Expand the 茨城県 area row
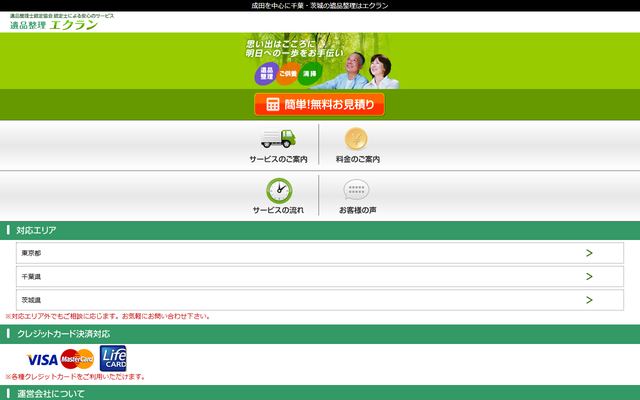640x400 pixels. (x=320, y=300)
